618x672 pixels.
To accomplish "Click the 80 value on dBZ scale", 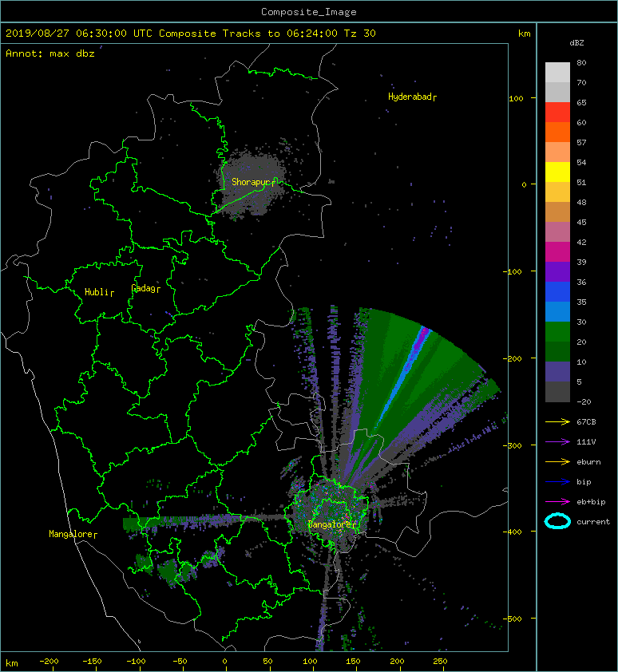I will (x=581, y=62).
